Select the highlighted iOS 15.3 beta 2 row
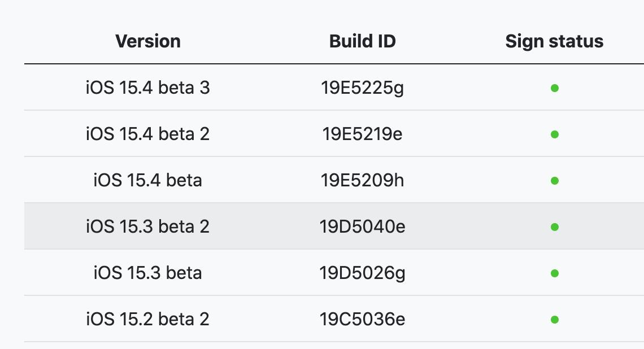644x349 pixels. coord(148,227)
